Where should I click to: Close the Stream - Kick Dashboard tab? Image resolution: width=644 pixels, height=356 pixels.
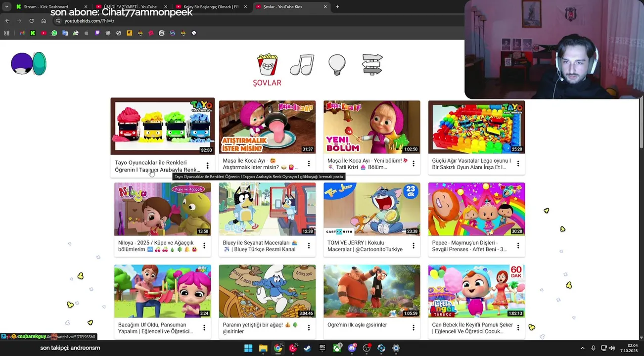click(86, 6)
